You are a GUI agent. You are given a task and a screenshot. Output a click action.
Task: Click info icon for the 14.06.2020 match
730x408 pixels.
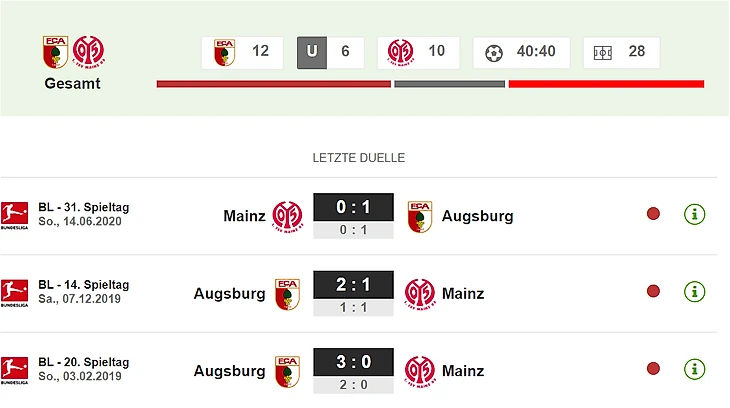694,214
